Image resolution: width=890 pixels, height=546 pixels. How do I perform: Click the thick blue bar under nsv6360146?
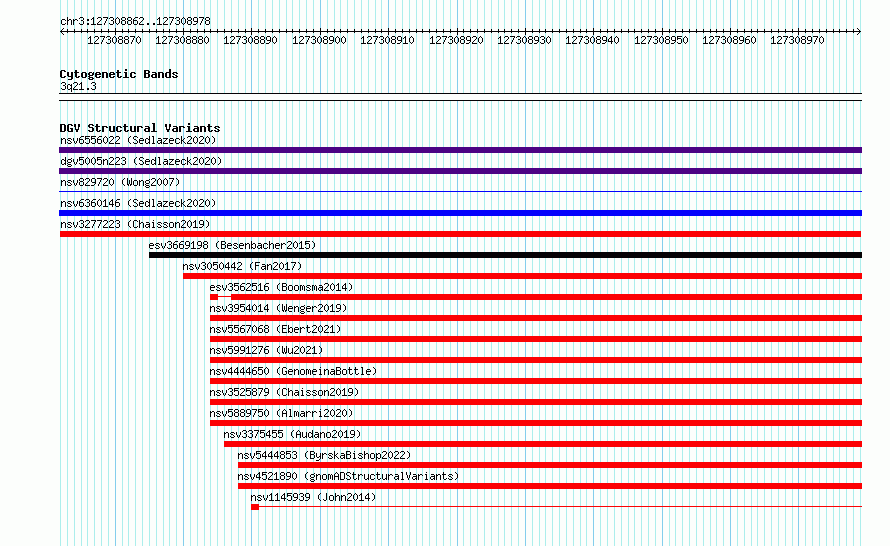coord(460,213)
